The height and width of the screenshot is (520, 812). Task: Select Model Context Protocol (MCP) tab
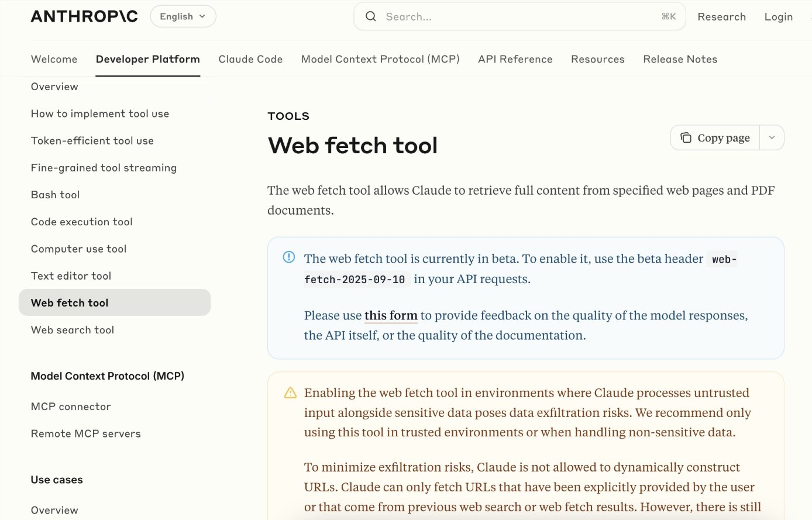pyautogui.click(x=380, y=59)
